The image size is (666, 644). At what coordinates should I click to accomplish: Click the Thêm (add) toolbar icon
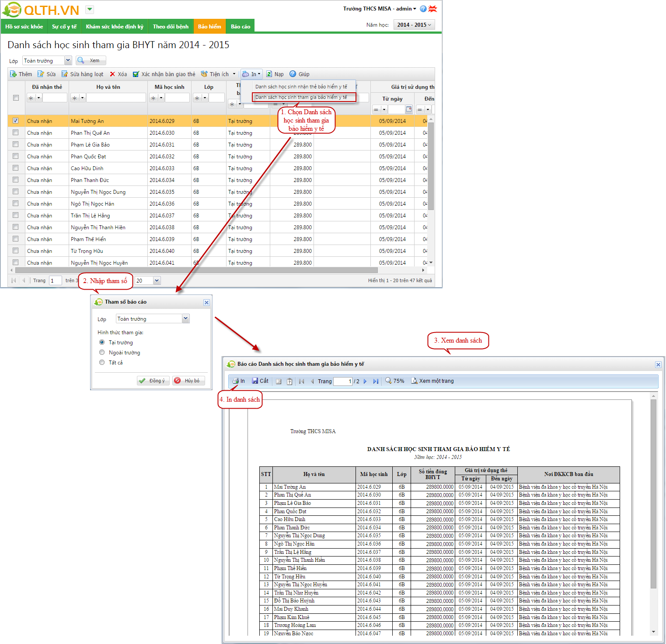pyautogui.click(x=14, y=74)
